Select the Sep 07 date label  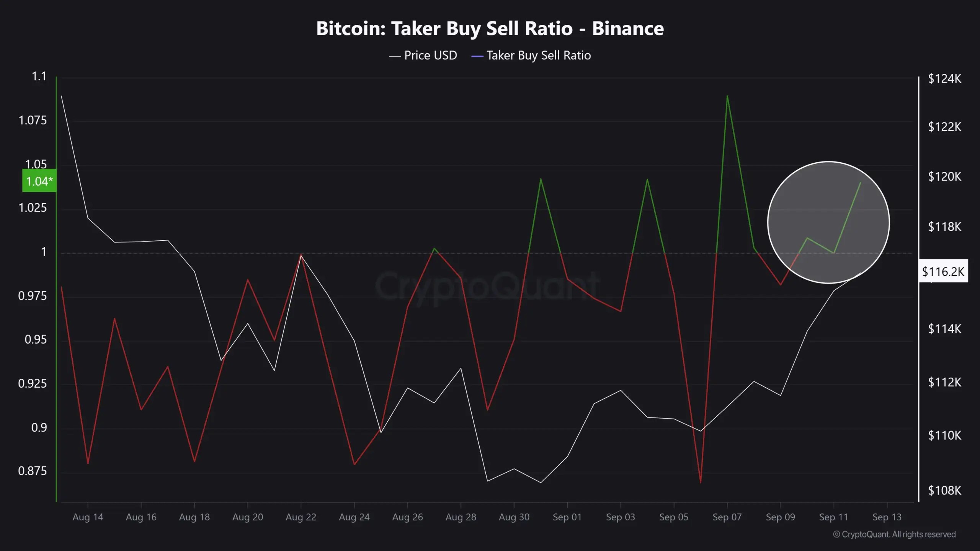pyautogui.click(x=727, y=517)
